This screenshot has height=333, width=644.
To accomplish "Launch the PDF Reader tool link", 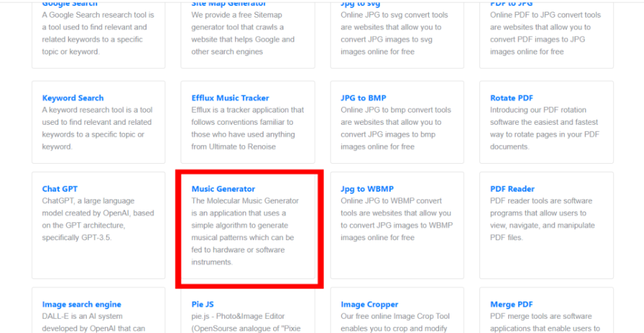I will tap(512, 189).
